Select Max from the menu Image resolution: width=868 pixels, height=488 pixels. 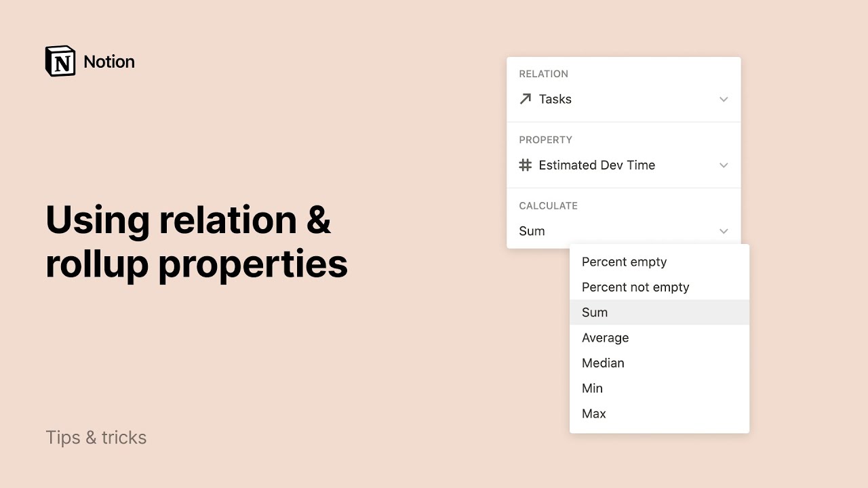[593, 413]
